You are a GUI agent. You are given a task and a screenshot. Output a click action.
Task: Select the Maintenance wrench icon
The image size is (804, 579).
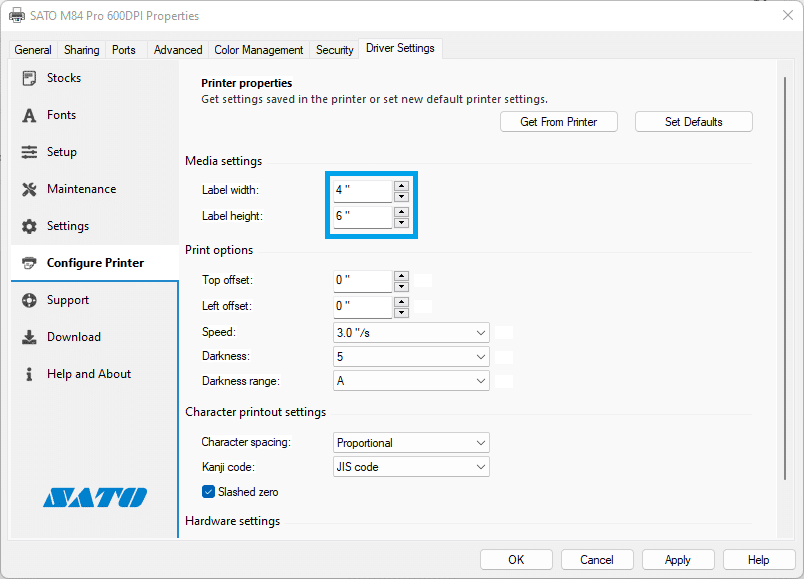[x=29, y=189]
